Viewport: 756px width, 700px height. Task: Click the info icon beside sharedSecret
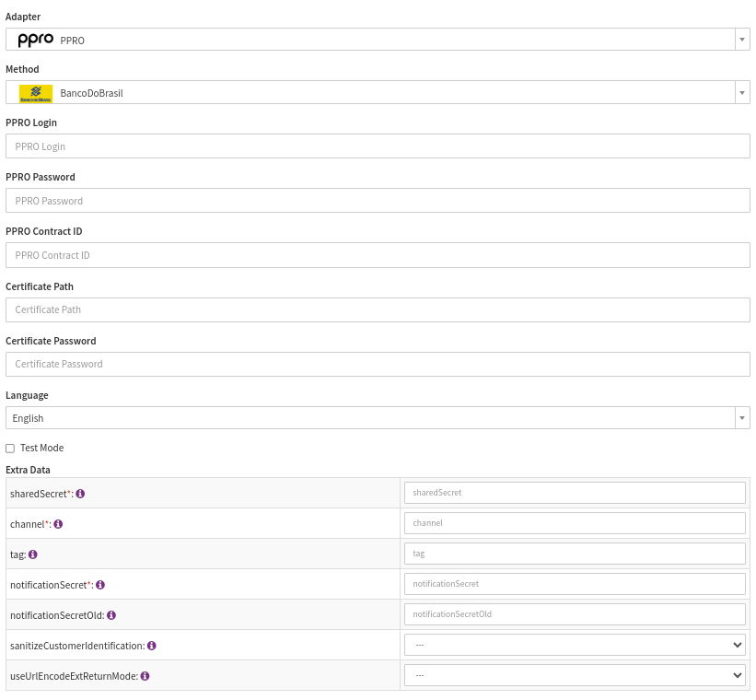click(81, 494)
